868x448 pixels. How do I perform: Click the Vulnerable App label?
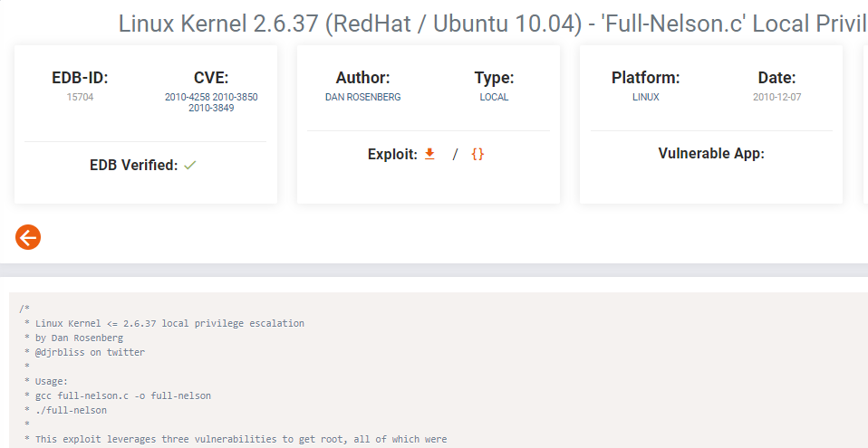[710, 153]
